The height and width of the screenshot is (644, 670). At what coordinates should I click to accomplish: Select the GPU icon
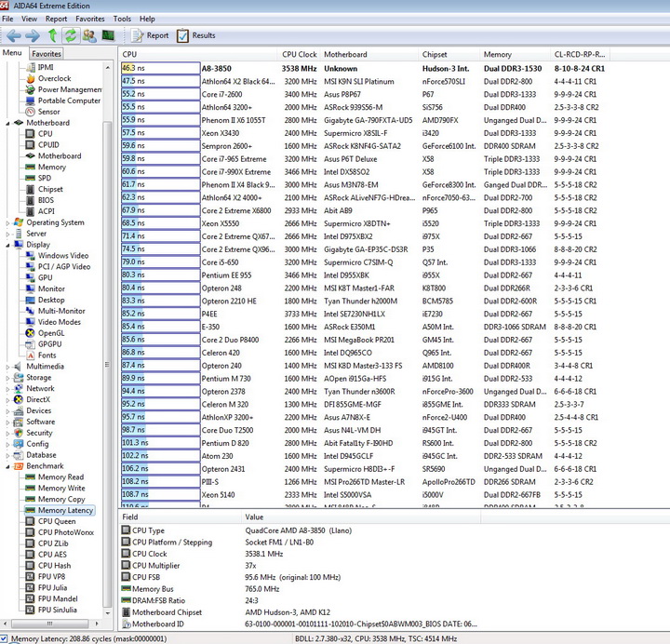[31, 277]
